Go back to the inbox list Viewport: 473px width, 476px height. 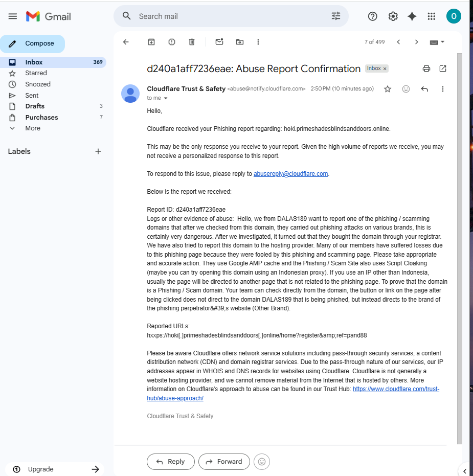tap(126, 42)
